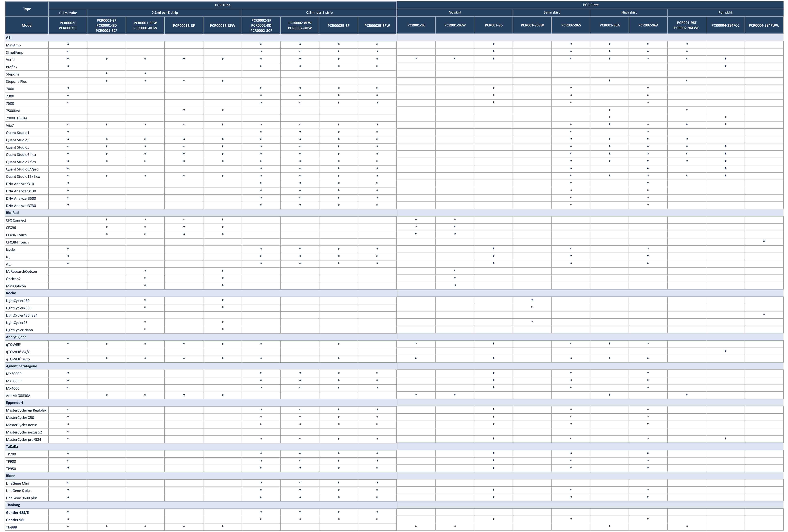Image resolution: width=788 pixels, height=532 pixels.
Task: Click the Model header cell
Action: pyautogui.click(x=27, y=25)
